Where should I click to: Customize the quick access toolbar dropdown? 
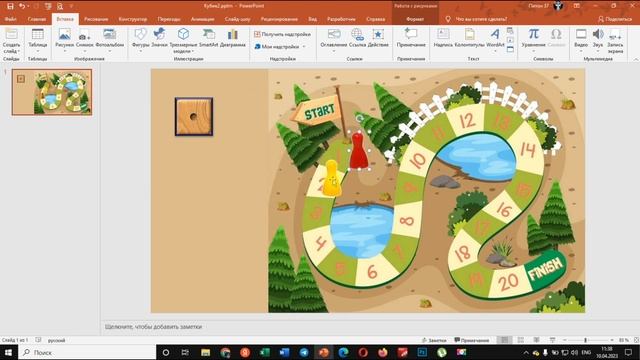(x=71, y=6)
